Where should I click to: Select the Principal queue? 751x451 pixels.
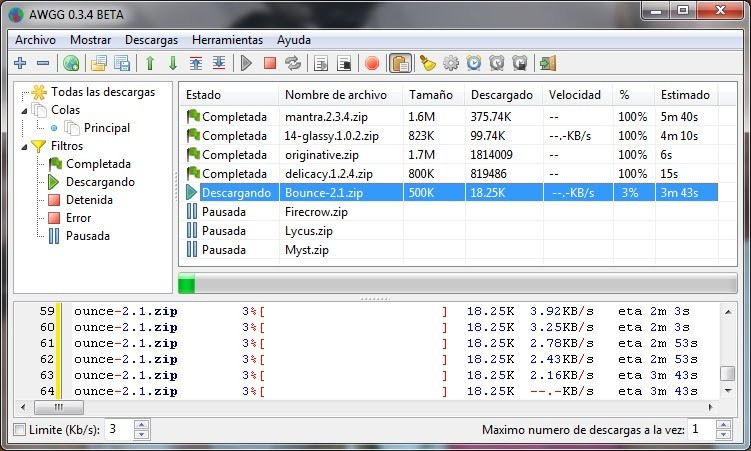point(106,128)
